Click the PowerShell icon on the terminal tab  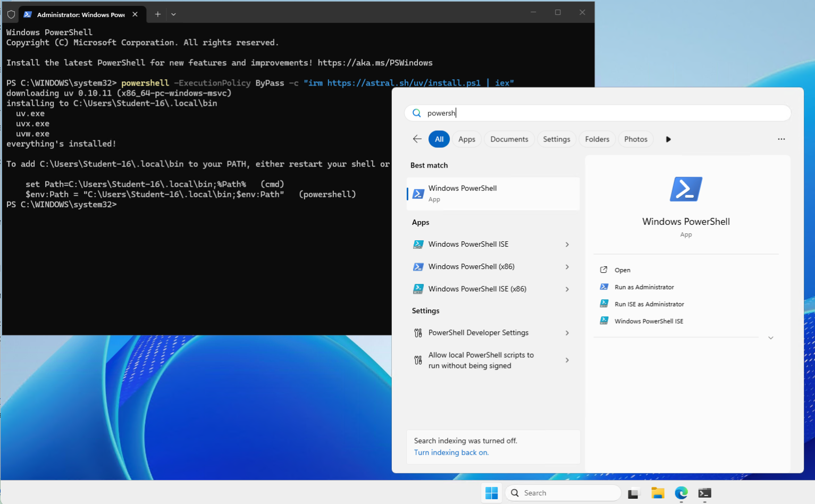pyautogui.click(x=28, y=14)
